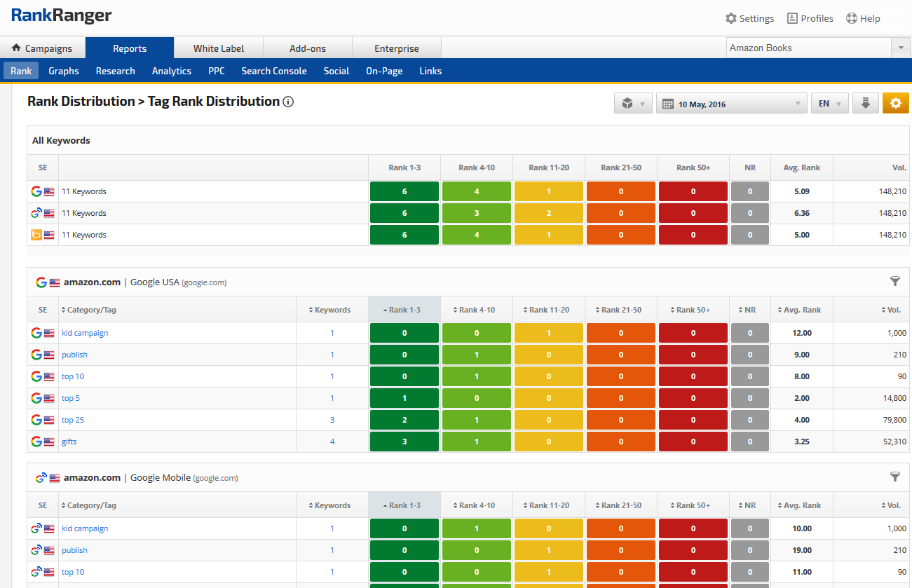
Task: Open Profiles in the top header
Action: click(810, 18)
